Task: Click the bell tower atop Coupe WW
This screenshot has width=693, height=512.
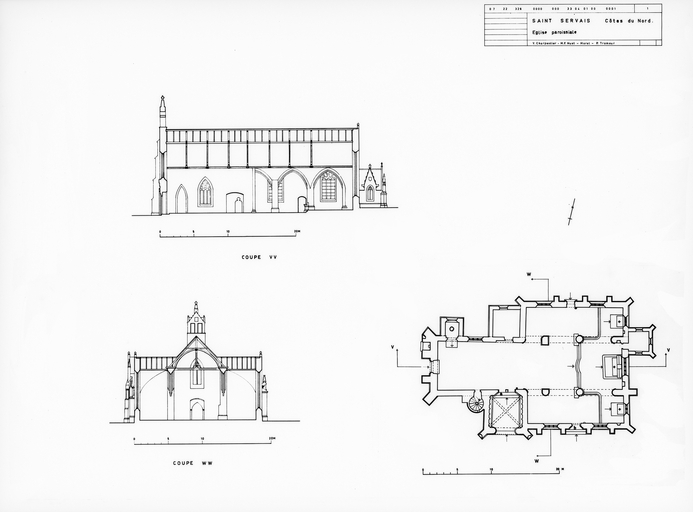Action: tap(196, 320)
